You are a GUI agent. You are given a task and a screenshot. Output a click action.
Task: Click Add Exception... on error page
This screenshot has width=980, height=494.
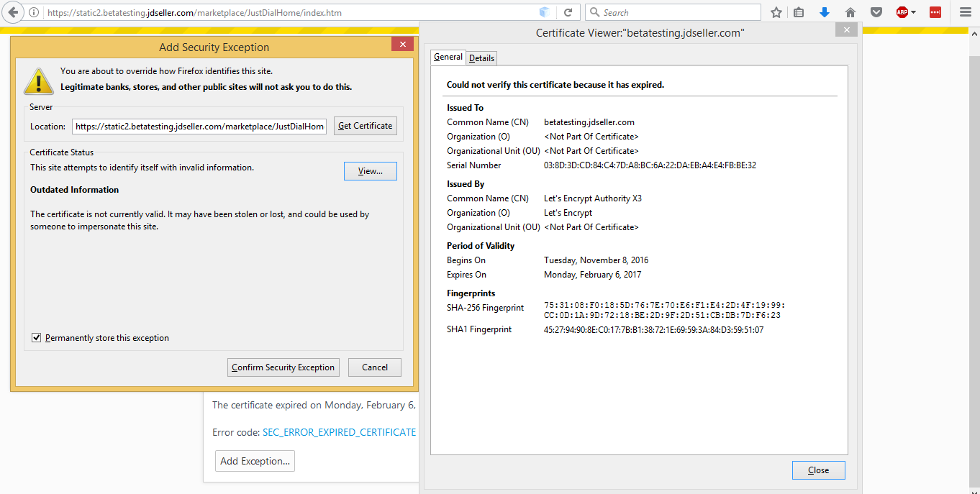click(x=255, y=461)
